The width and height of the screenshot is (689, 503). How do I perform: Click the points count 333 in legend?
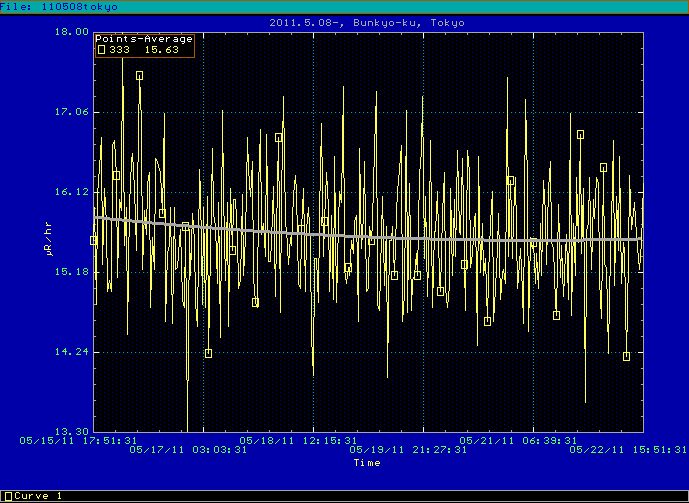click(122, 49)
